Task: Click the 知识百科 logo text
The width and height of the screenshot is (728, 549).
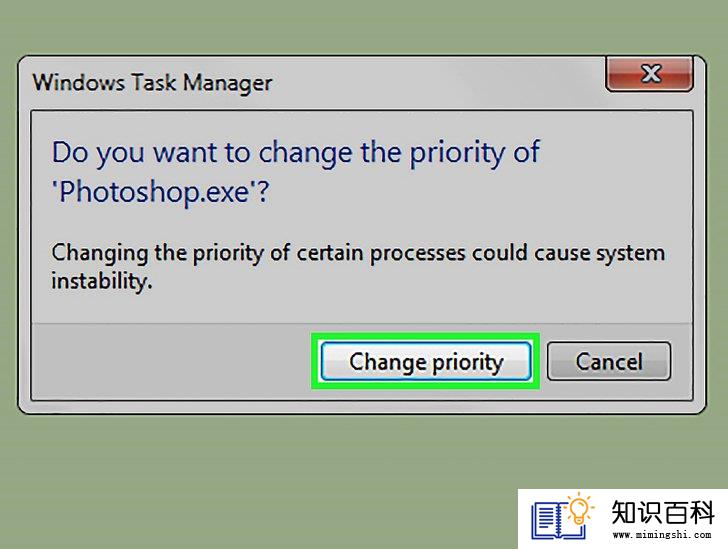Action: (662, 512)
